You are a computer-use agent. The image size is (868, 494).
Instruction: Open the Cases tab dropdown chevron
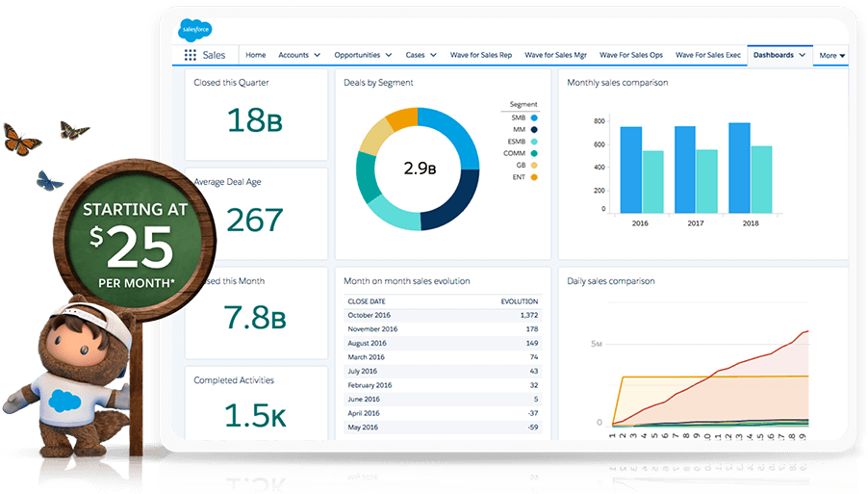(433, 55)
